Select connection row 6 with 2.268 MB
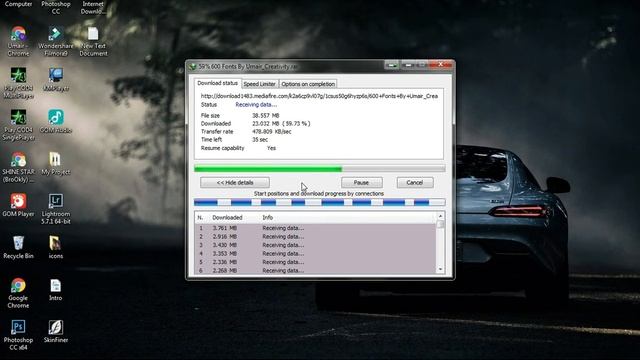The image size is (640, 360). [x=316, y=270]
